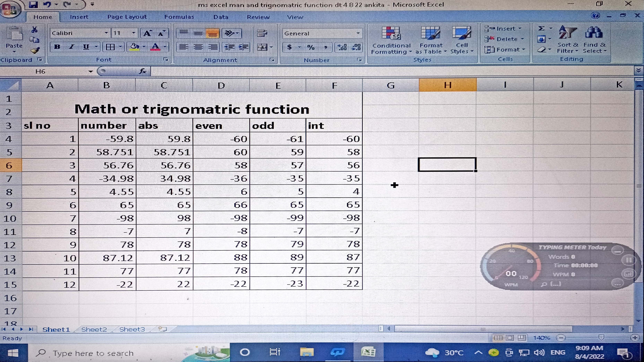This screenshot has width=644, height=362.
Task: Click the yellow Fill Color swatch button
Action: coord(134,47)
